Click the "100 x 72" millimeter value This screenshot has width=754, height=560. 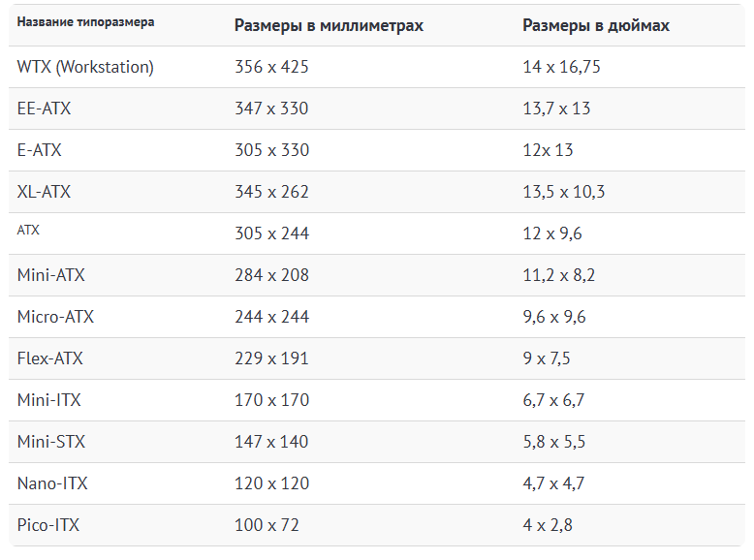[x=267, y=525]
